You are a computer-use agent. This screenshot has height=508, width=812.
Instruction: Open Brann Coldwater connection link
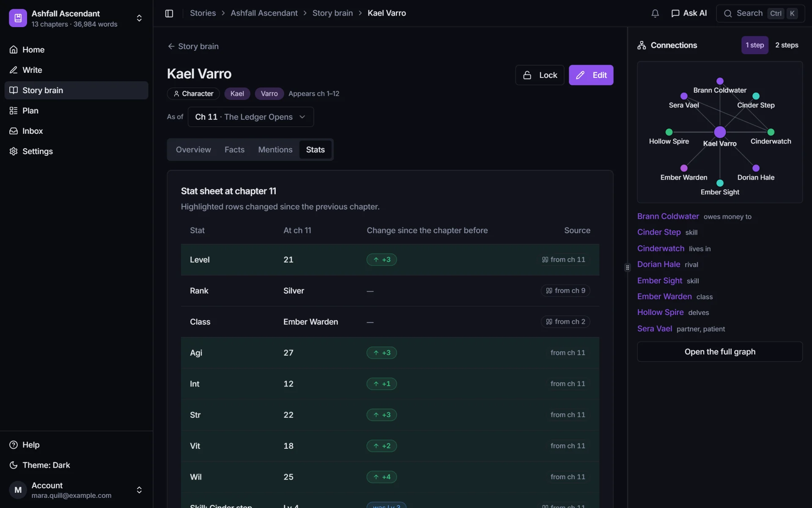click(668, 216)
